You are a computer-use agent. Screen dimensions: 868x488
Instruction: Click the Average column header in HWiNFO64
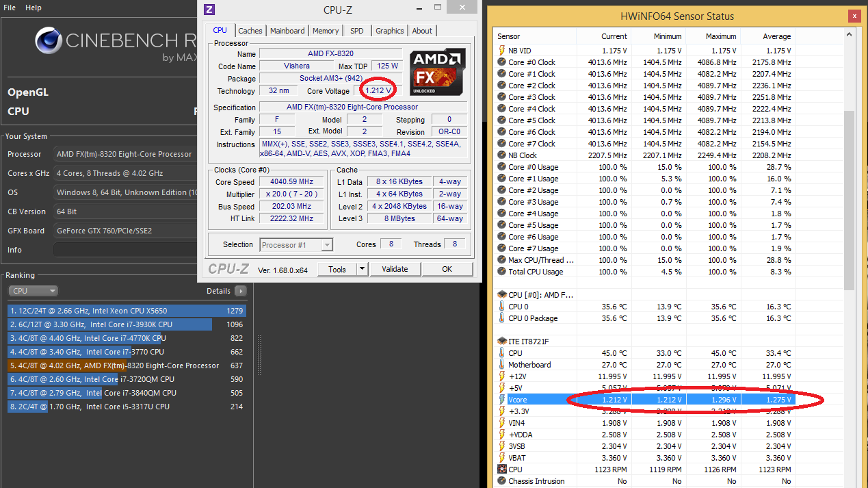767,36
